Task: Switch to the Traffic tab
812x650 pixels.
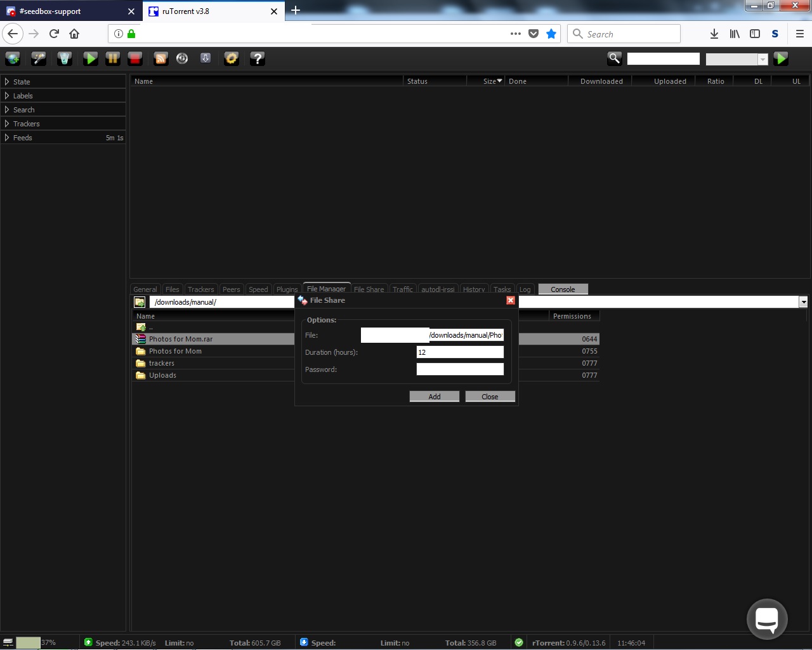Action: (x=402, y=289)
